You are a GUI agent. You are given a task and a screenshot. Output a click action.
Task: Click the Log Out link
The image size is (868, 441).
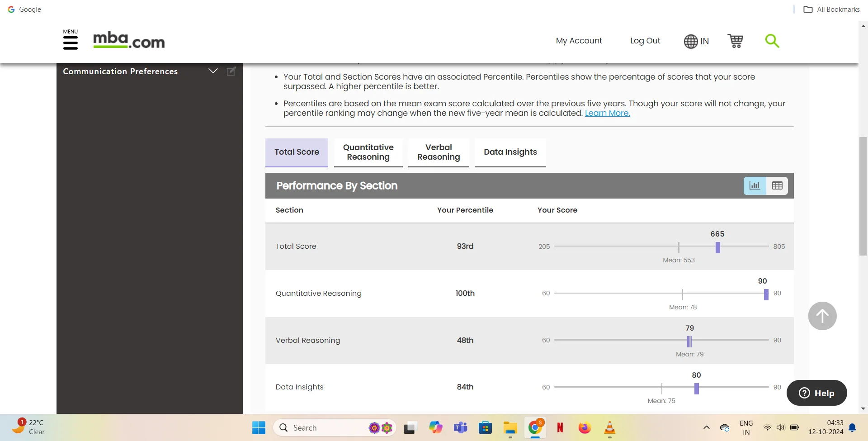pos(645,41)
